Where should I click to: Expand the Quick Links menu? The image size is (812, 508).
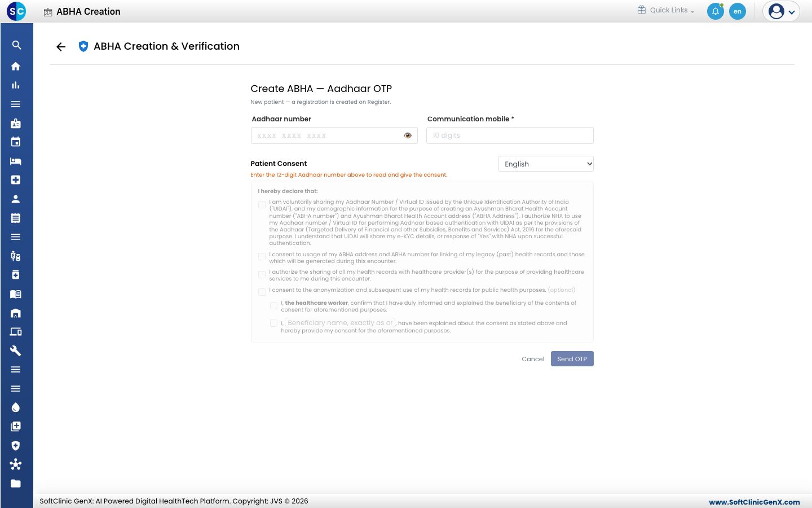[666, 10]
